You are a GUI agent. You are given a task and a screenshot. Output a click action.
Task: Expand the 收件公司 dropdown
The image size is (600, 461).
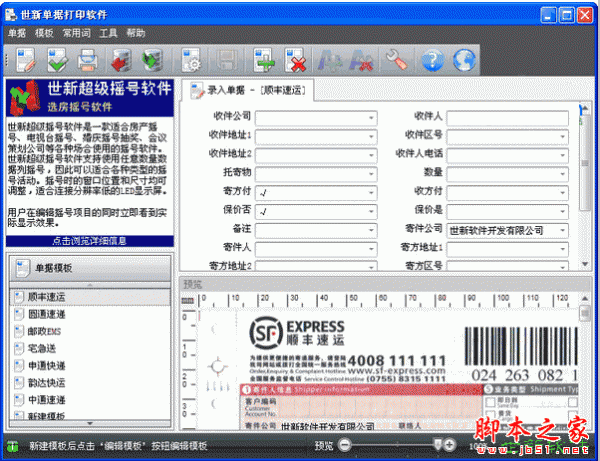371,118
